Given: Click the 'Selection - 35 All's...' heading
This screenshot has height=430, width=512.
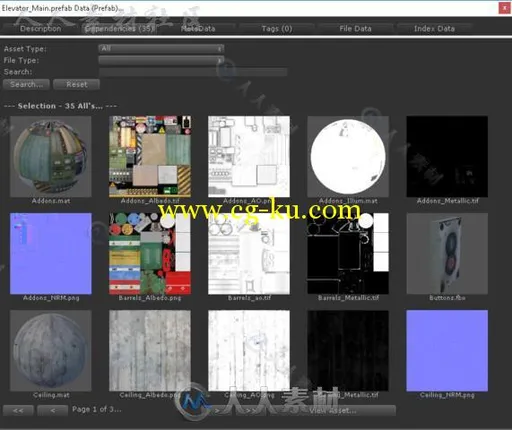Looking at the screenshot, I should coord(60,106).
